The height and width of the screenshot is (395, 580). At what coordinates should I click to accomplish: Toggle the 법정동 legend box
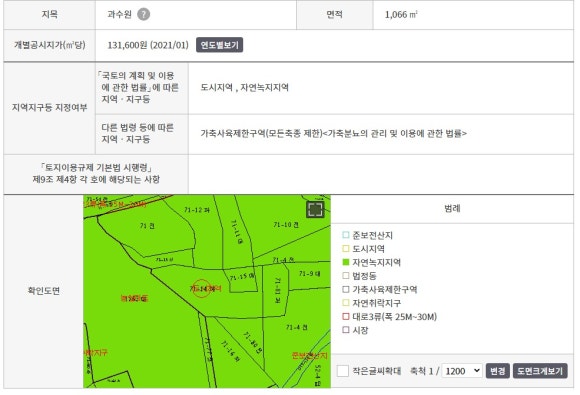(345, 276)
